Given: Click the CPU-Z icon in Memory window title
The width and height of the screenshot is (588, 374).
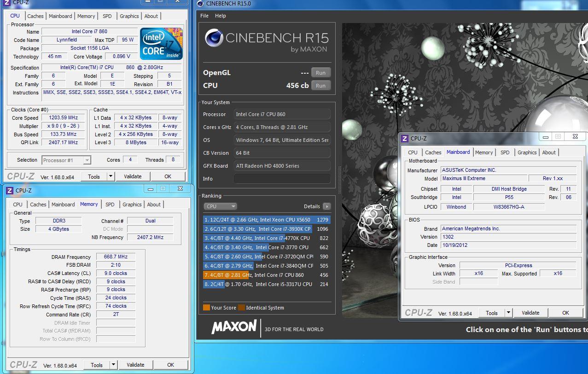Looking at the screenshot, I should [x=10, y=190].
